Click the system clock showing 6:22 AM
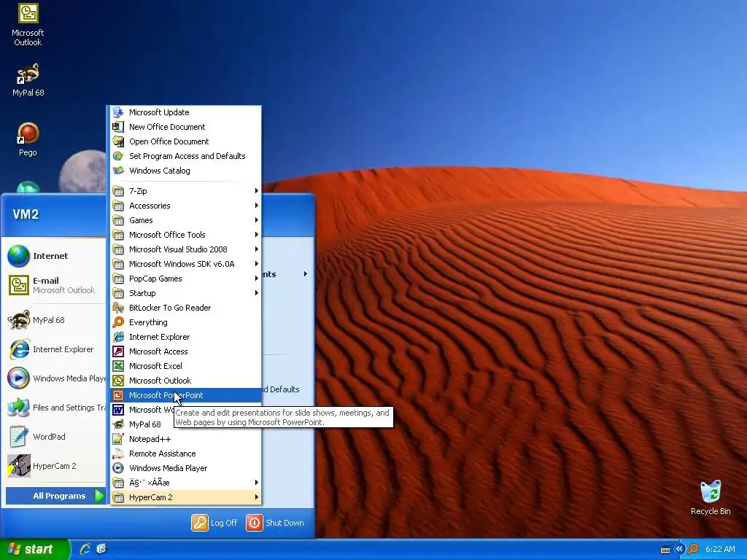Screen dimensions: 747x560 click(x=720, y=549)
